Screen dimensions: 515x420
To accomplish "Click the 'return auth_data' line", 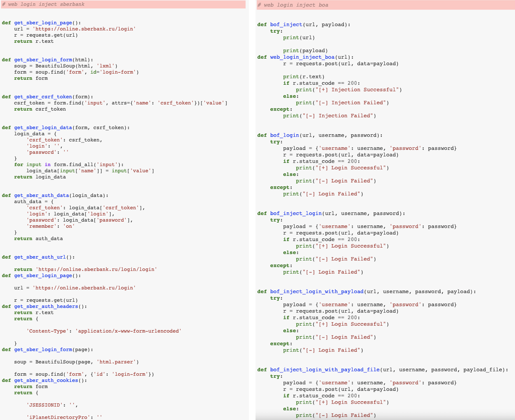I will (38, 238).
